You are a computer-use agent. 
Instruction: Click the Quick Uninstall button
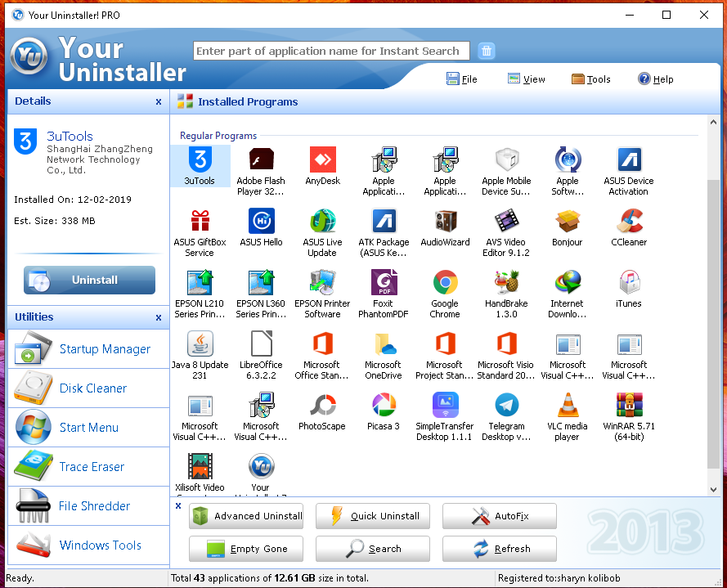coord(373,516)
